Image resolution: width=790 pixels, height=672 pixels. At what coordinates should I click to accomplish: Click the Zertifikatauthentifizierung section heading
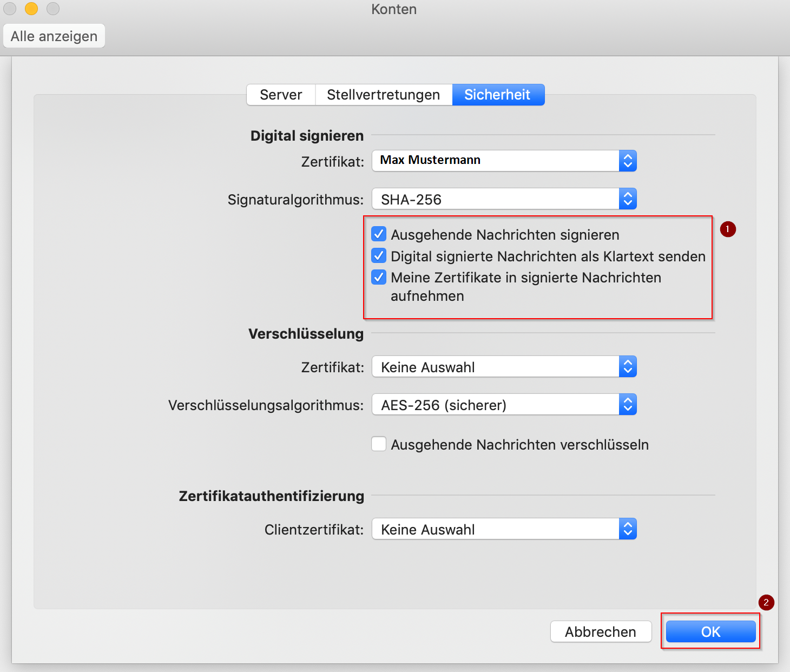tap(272, 496)
